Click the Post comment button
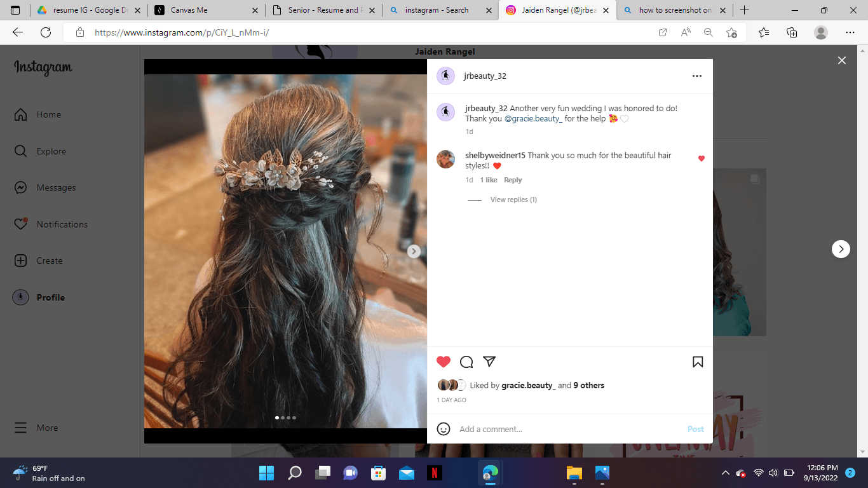Image resolution: width=868 pixels, height=488 pixels. coord(696,429)
